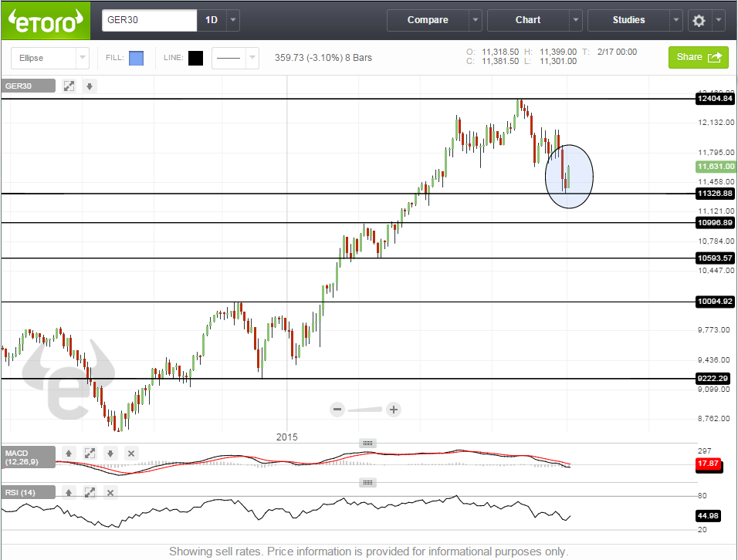Click the 2015 date axis label
738x560 pixels.
pyautogui.click(x=286, y=437)
